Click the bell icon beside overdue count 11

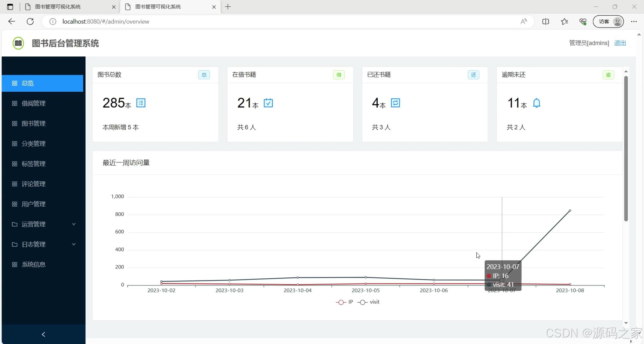(537, 103)
